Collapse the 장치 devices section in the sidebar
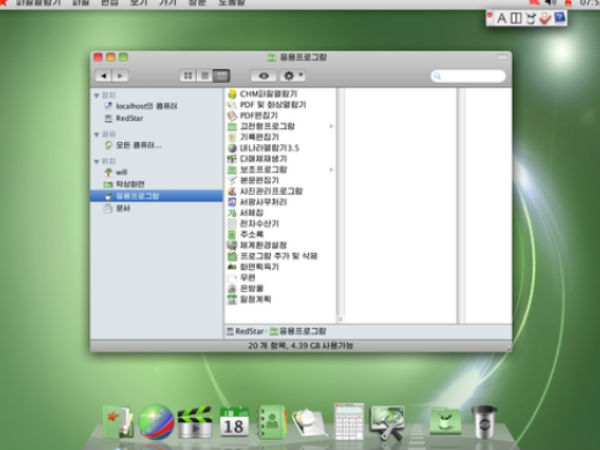The width and height of the screenshot is (600, 450). [97, 95]
